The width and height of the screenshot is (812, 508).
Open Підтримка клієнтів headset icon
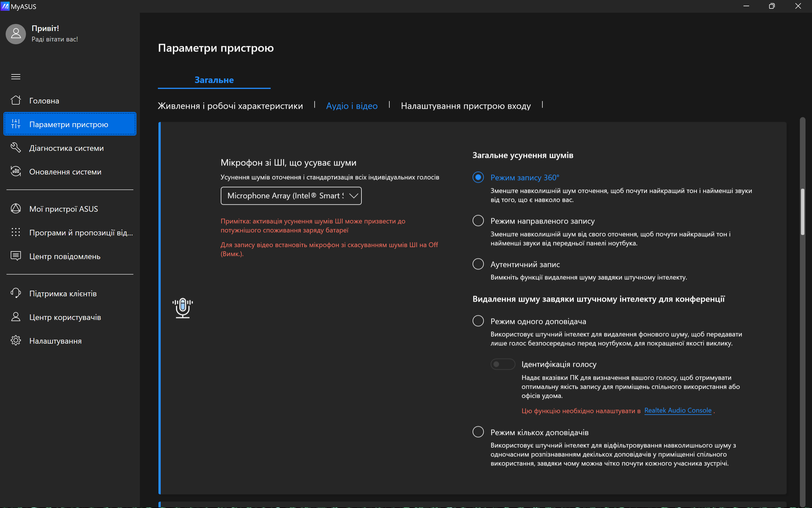[x=16, y=293]
